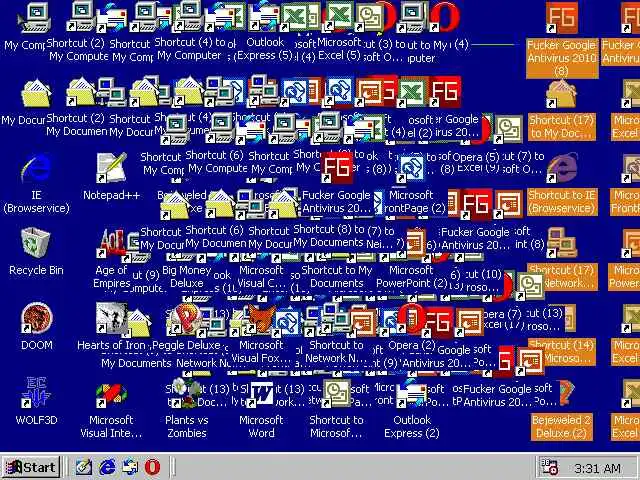Select the My Documents folder icon
Screen dimensions: 640x480
(36, 93)
